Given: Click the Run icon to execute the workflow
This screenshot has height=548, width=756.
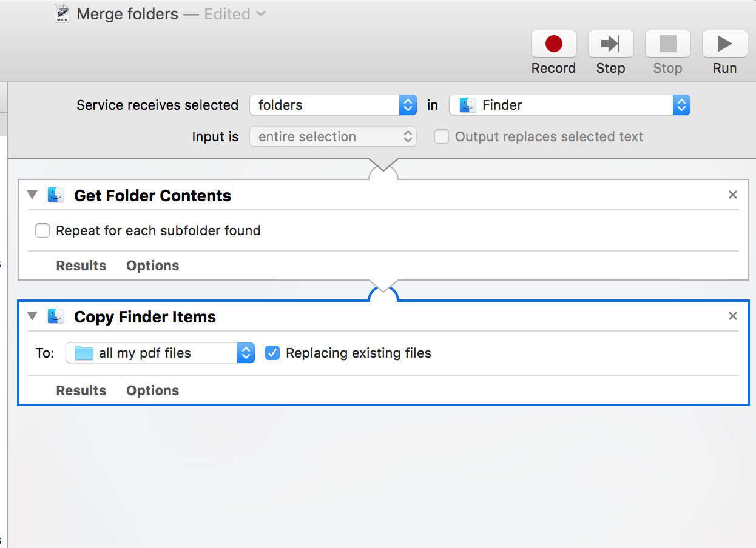Looking at the screenshot, I should (724, 44).
